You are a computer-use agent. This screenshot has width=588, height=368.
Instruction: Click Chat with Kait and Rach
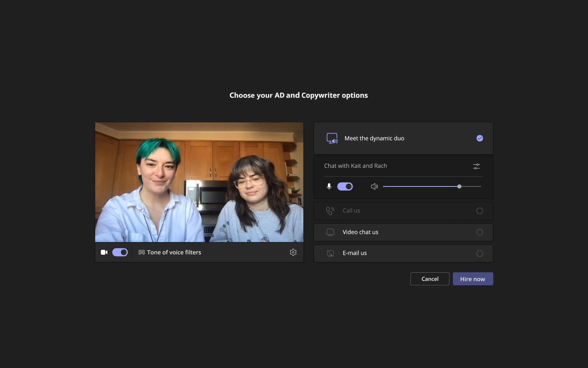pyautogui.click(x=355, y=166)
